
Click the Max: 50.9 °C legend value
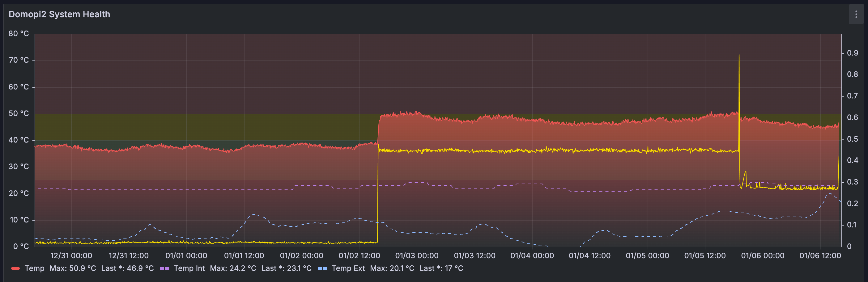(x=73, y=268)
